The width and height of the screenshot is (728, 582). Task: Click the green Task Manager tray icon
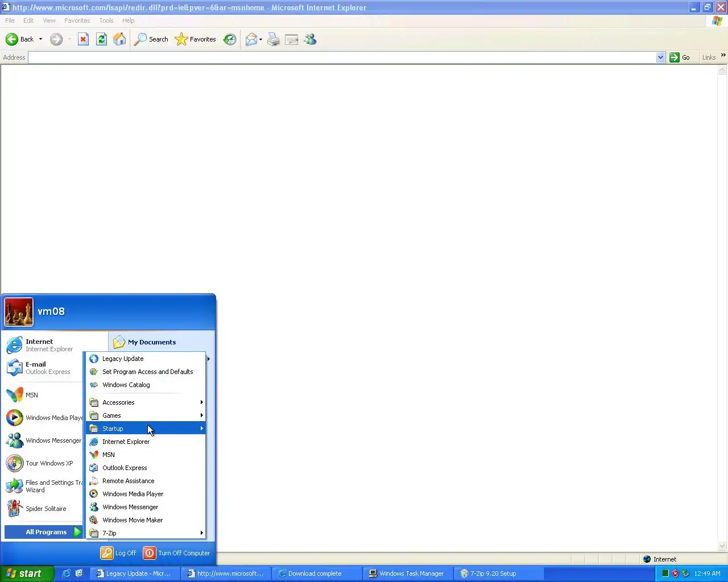[x=665, y=573]
